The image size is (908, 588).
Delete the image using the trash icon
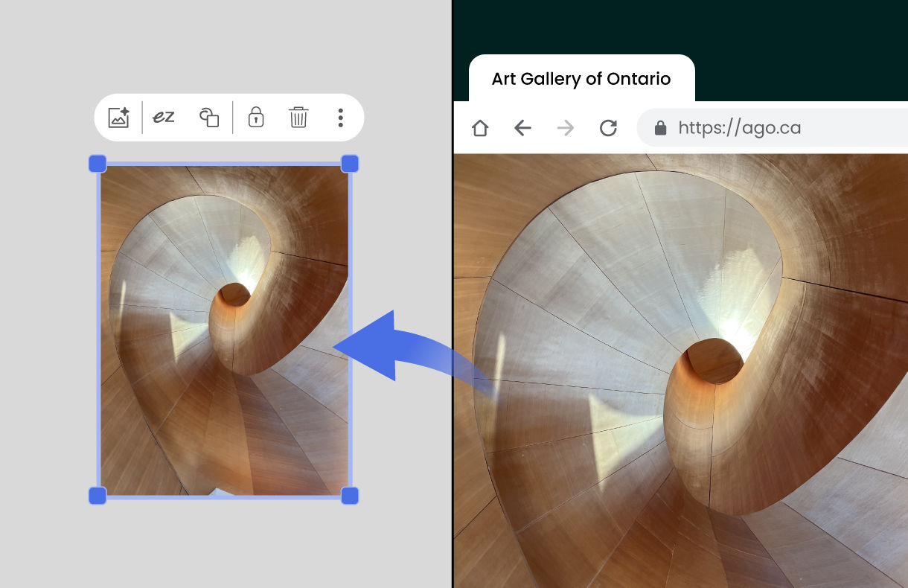(x=298, y=117)
